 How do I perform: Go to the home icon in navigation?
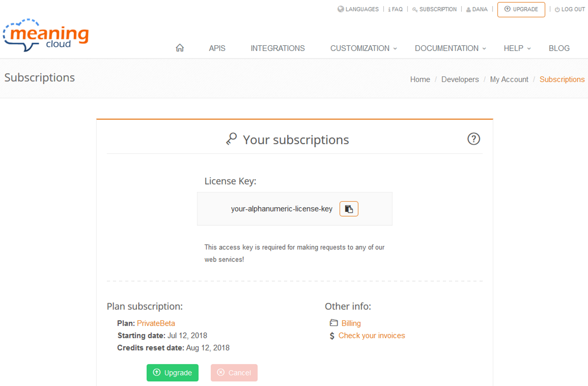click(x=180, y=48)
